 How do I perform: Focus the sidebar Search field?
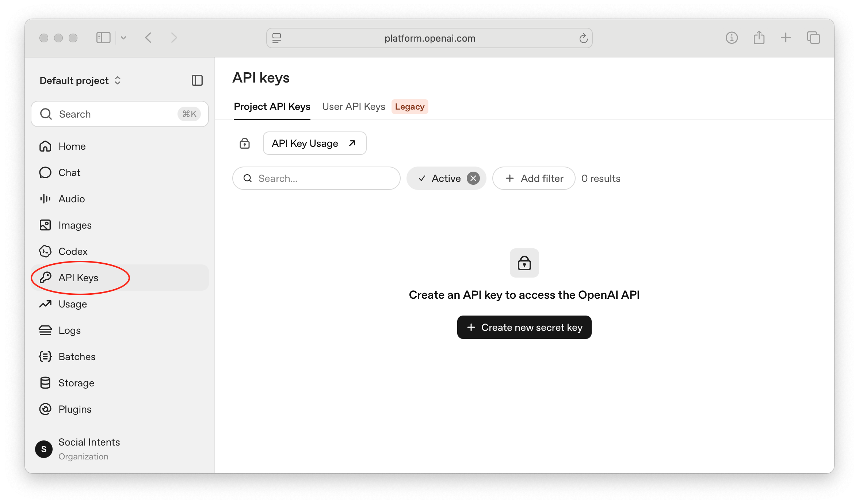(120, 114)
